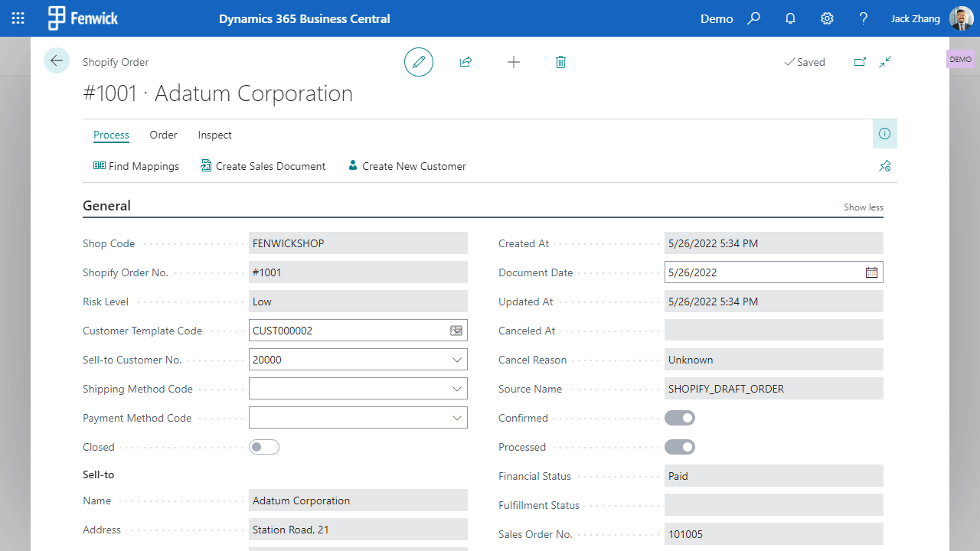This screenshot has height=551, width=980.
Task: Click the Shop Code value FENWICKSHOP
Action: coord(358,243)
